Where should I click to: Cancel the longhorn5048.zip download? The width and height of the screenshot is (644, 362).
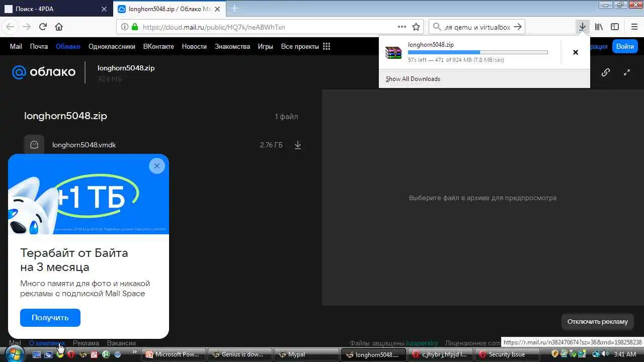click(576, 52)
